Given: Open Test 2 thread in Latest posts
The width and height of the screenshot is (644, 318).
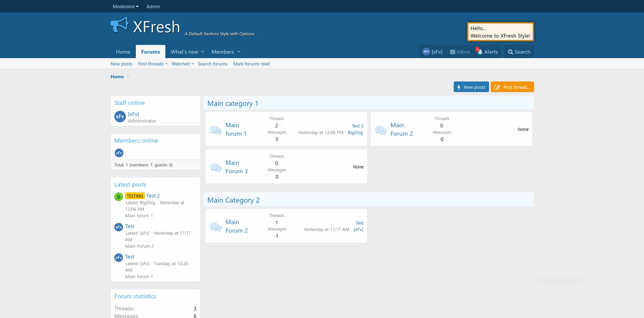Looking at the screenshot, I should point(153,196).
